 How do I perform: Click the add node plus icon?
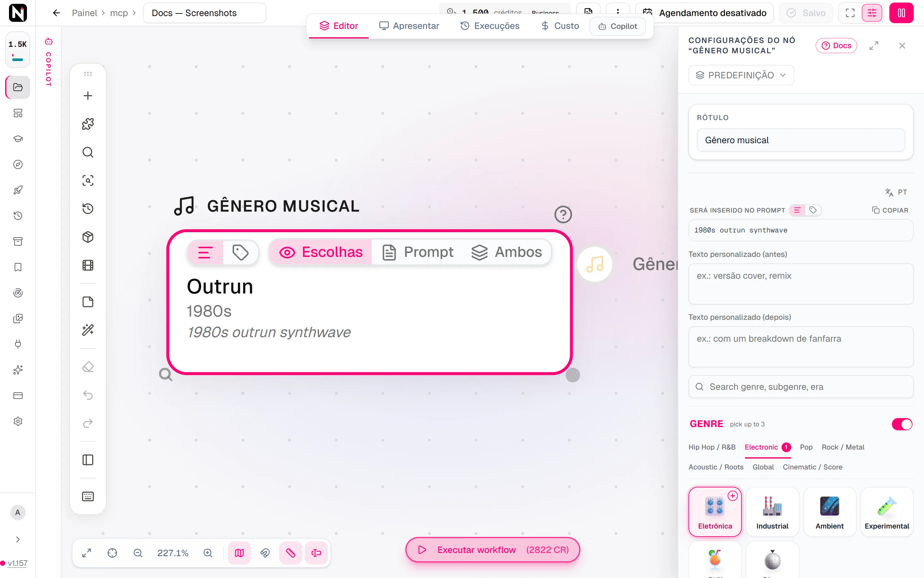click(88, 96)
